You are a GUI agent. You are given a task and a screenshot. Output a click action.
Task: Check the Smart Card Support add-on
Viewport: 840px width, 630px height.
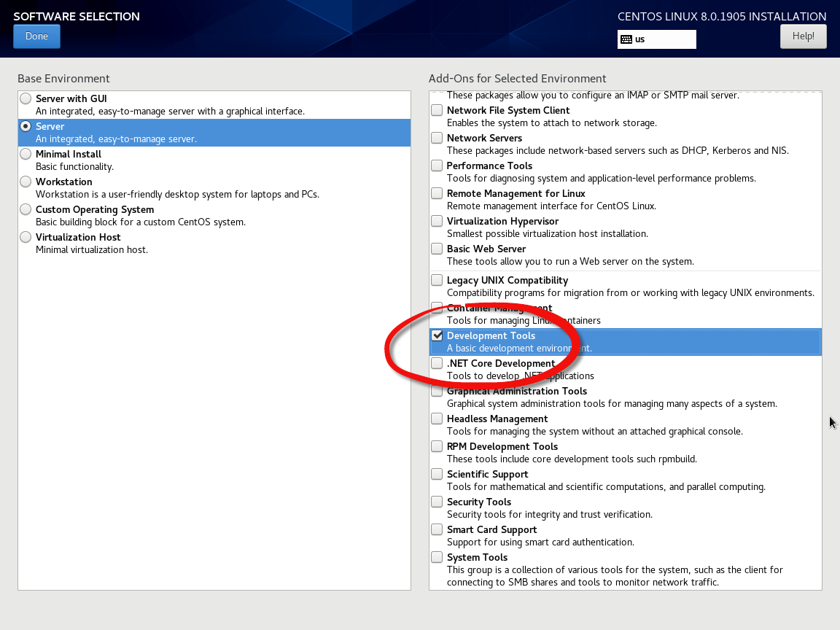[x=437, y=529]
